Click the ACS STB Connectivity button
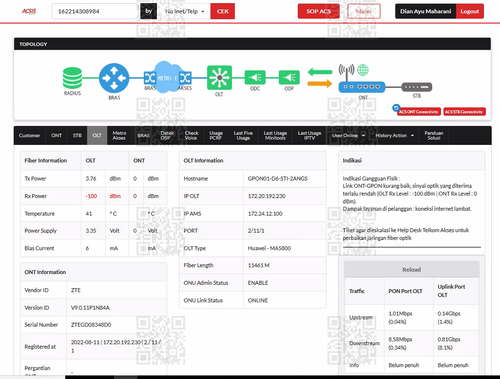The width and height of the screenshot is (500, 379). [x=464, y=112]
